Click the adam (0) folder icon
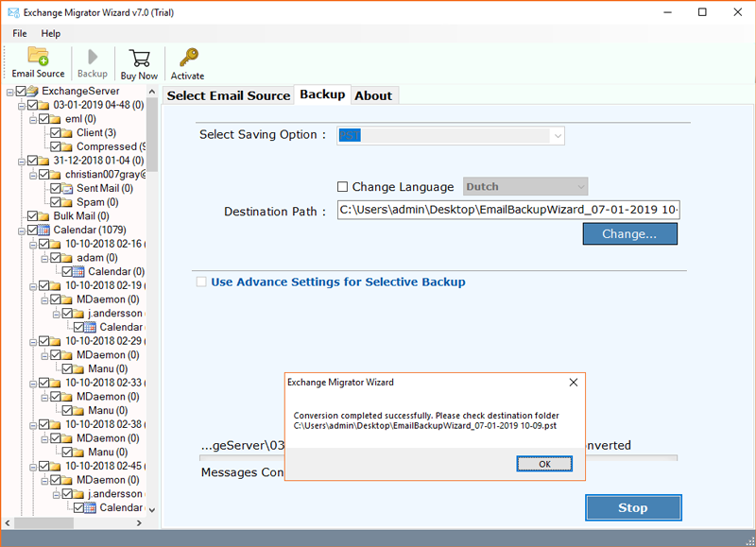The width and height of the screenshot is (756, 547). (x=66, y=258)
